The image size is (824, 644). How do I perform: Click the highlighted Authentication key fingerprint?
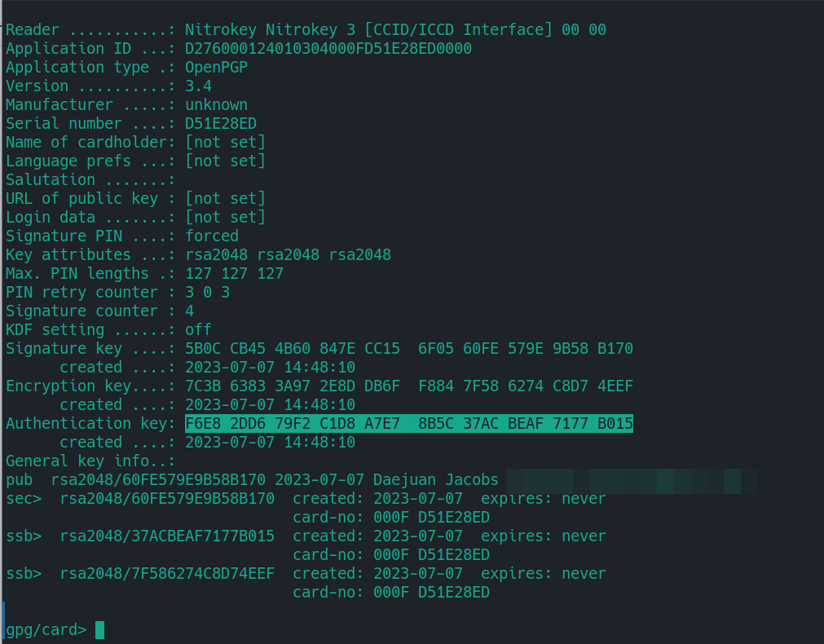[409, 424]
